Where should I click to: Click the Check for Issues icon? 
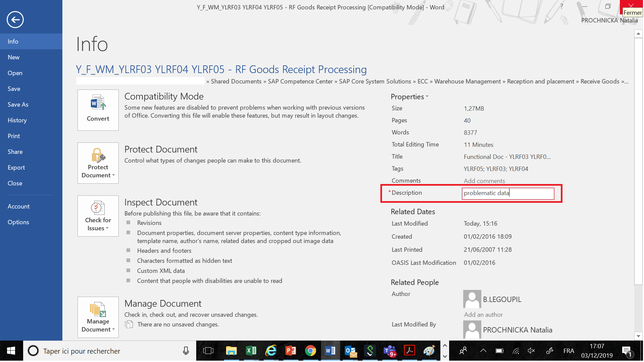coord(98,208)
